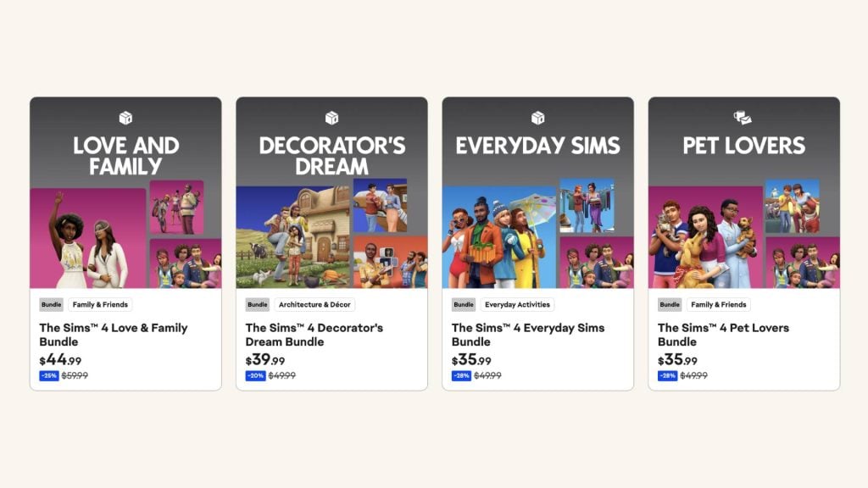Click the cards icon above Pet Lovers
Screen dimensions: 868x488
pos(743,117)
